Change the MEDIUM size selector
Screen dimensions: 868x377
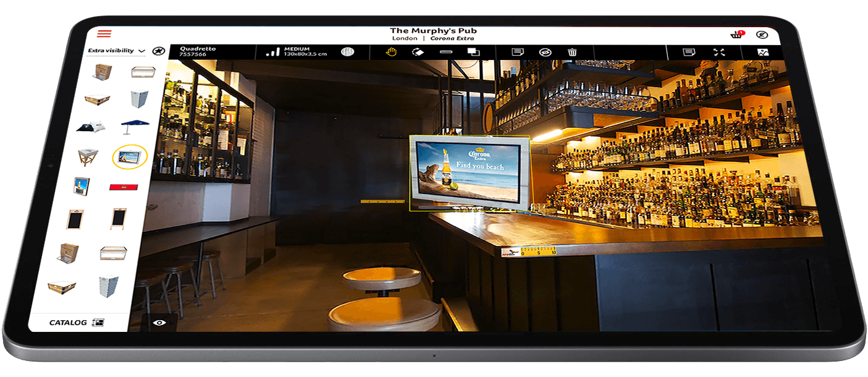coord(298,52)
